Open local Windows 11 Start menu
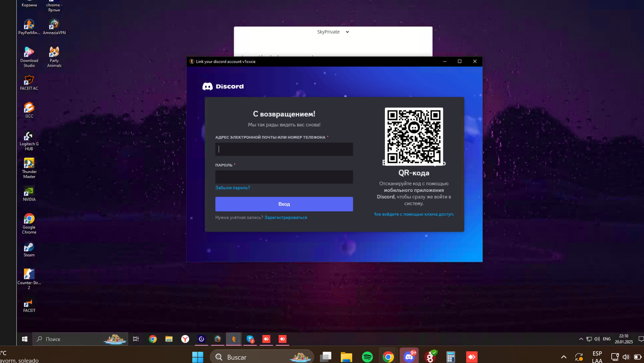 pos(198,357)
